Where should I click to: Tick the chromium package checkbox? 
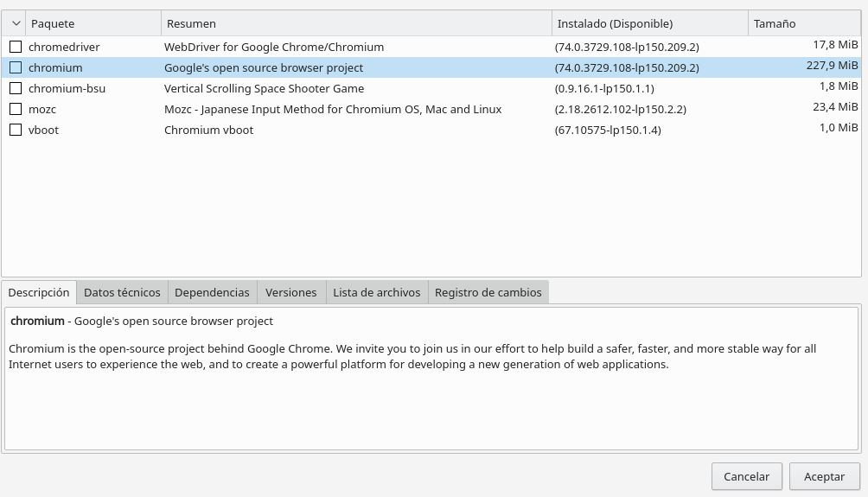[x=16, y=67]
